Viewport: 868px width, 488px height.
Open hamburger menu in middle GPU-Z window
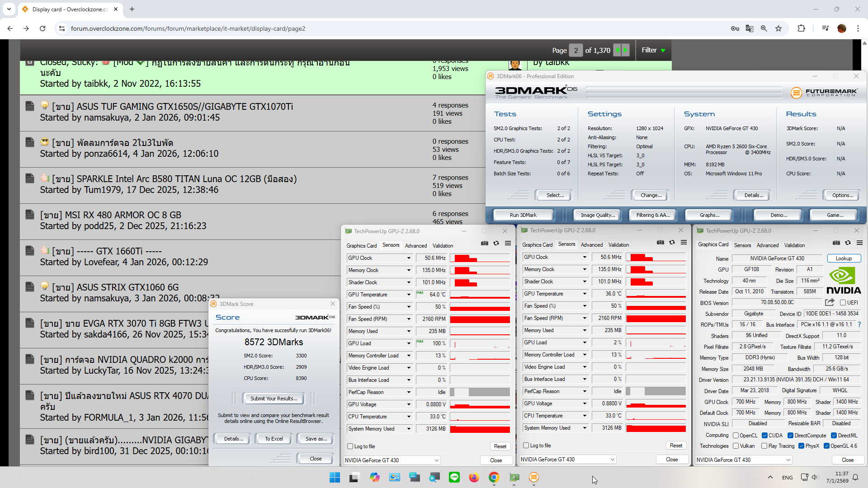[684, 243]
